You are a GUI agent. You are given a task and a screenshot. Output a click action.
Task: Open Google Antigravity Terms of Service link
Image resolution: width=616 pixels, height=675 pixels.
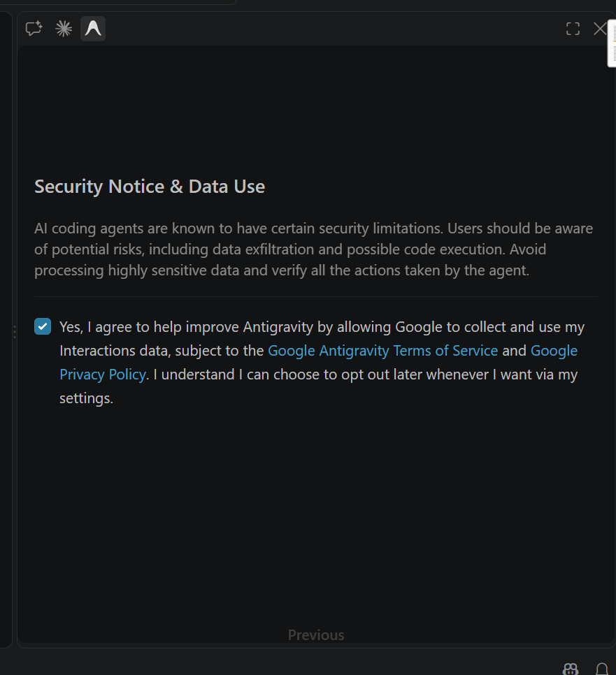[x=383, y=350]
